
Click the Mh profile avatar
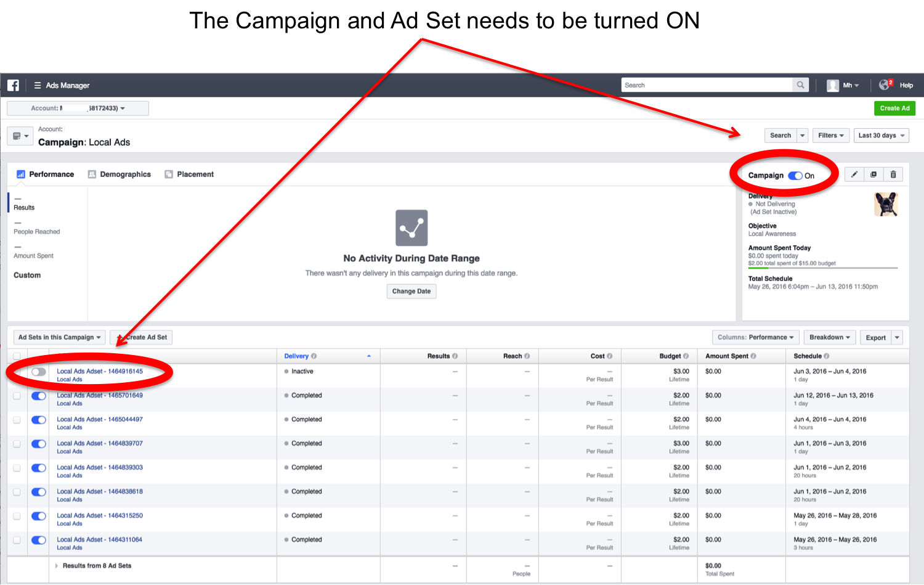(833, 85)
